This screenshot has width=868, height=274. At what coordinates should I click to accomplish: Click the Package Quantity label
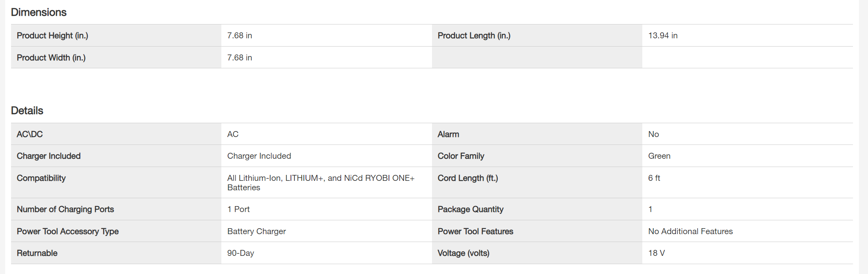pos(470,209)
